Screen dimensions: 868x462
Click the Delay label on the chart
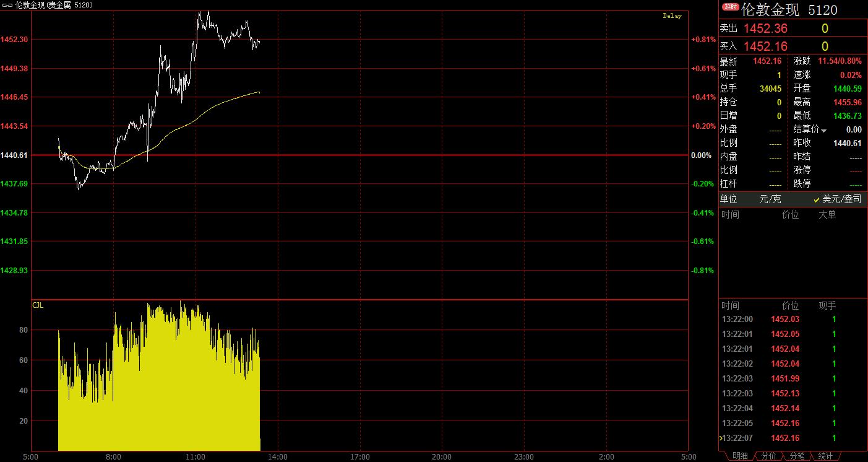click(672, 16)
